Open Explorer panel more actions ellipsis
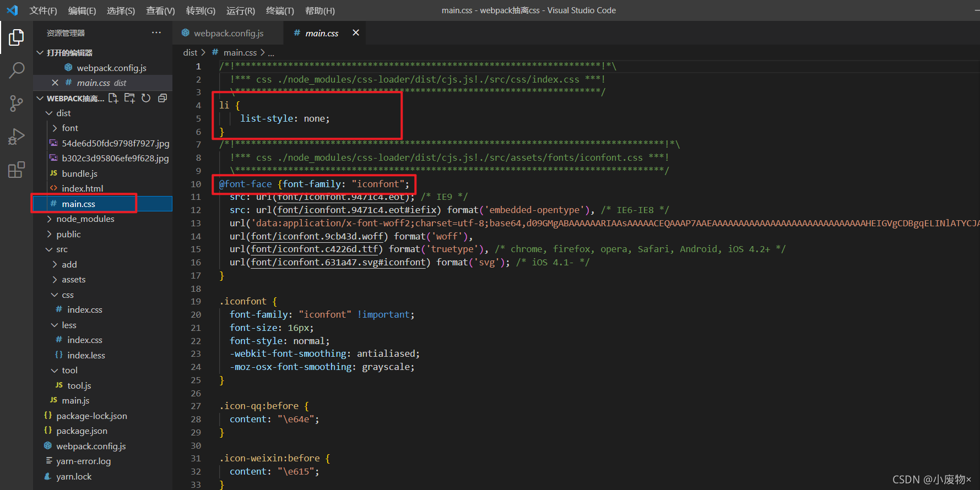The width and height of the screenshot is (980, 490). click(x=156, y=33)
